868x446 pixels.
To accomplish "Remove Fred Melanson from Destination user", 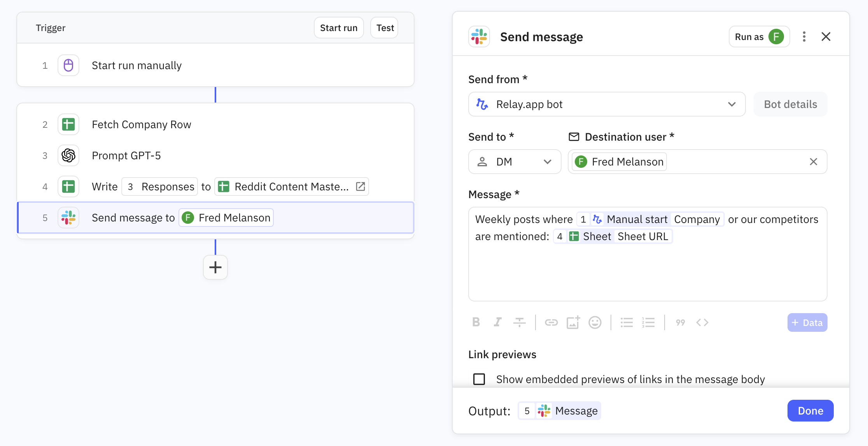I will click(813, 162).
